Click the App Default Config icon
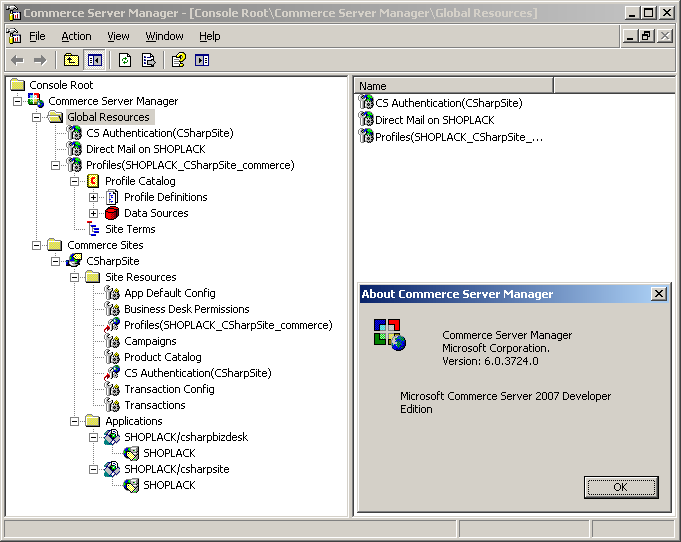681x542 pixels. pyautogui.click(x=112, y=293)
